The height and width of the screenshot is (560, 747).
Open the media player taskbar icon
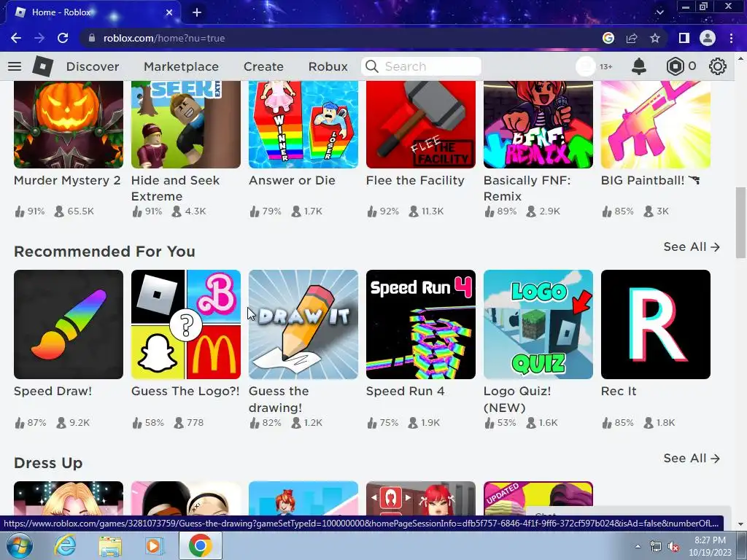(x=153, y=545)
